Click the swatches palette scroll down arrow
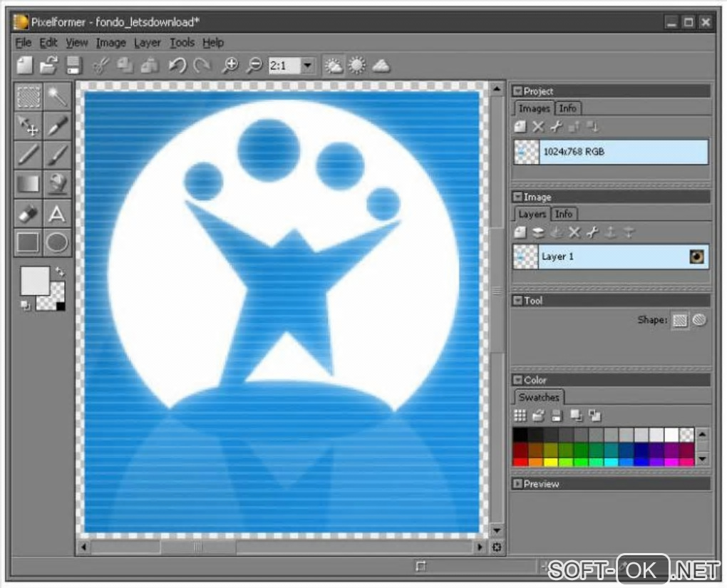 702,459
